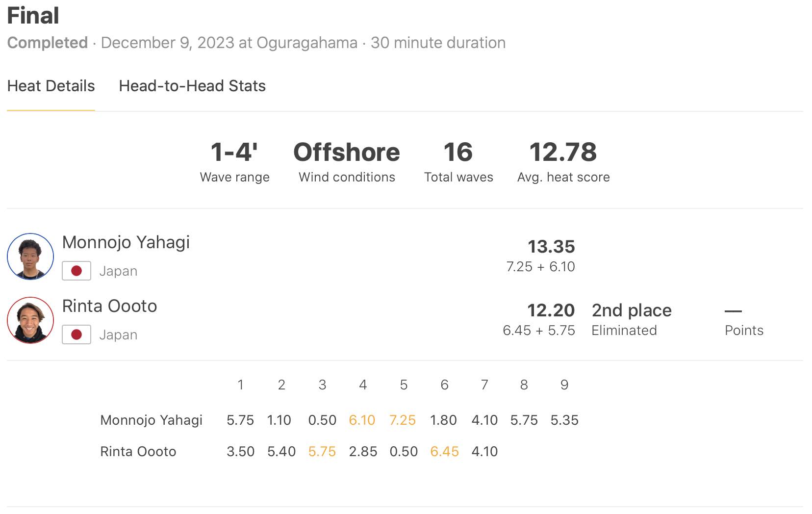Click the 1-4' wave range stat

pyautogui.click(x=234, y=152)
